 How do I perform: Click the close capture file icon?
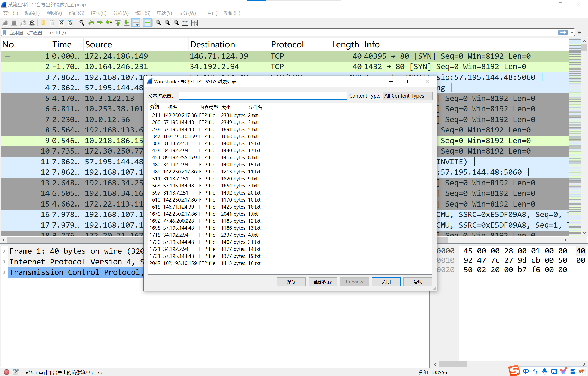62,23
